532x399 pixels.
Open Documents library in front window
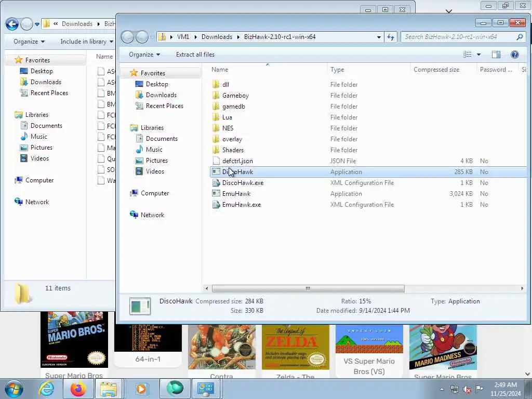(162, 138)
